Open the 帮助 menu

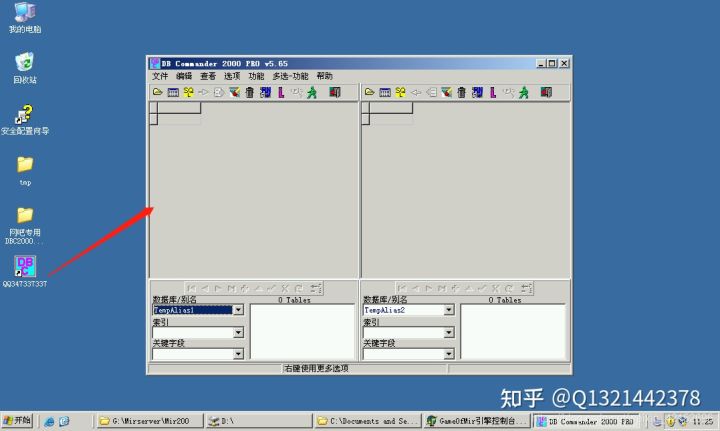324,76
